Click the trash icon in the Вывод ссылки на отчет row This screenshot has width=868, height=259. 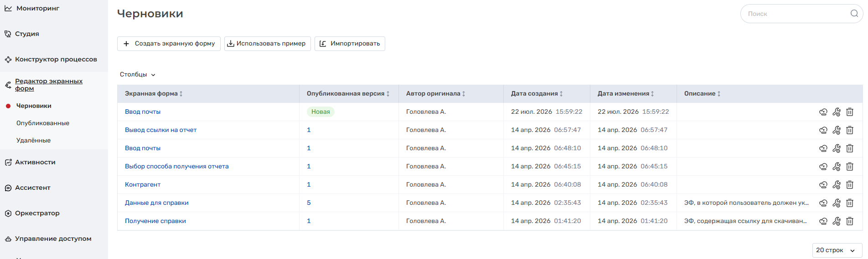[850, 130]
